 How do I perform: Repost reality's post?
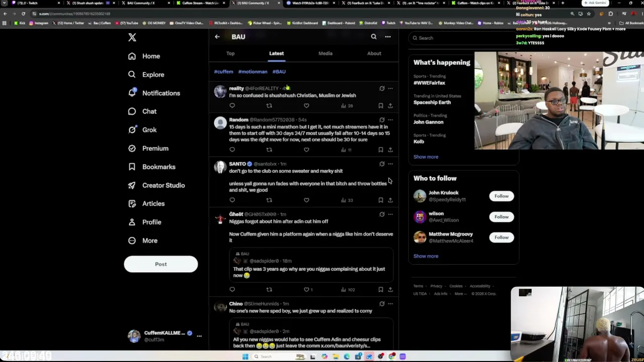[269, 106]
